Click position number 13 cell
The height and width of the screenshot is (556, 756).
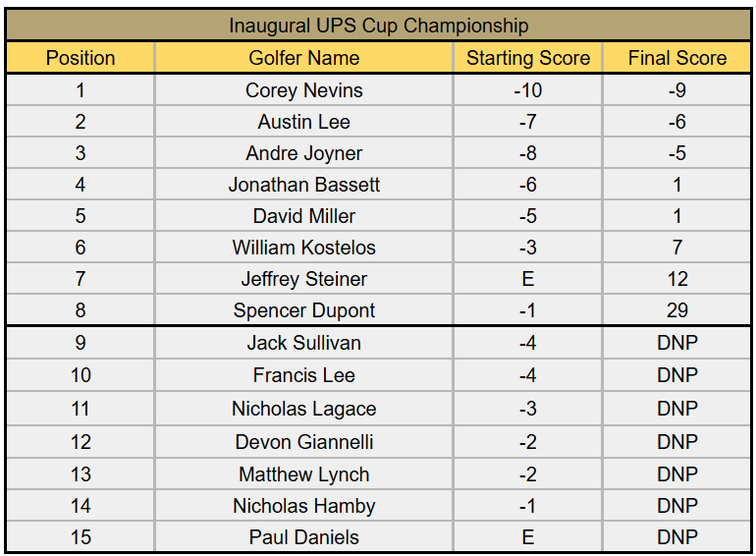point(81,474)
